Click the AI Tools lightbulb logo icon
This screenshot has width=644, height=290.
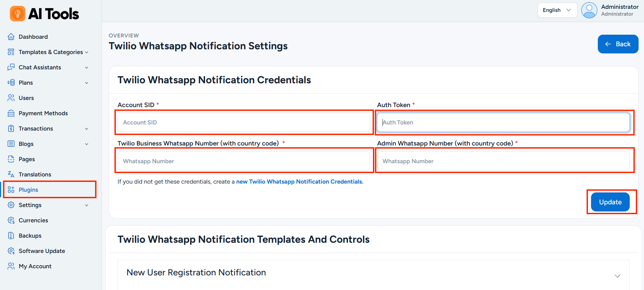tap(18, 14)
